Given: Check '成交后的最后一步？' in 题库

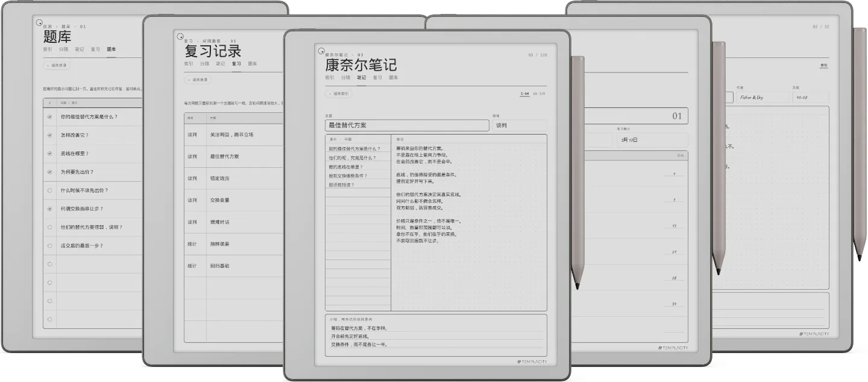Looking at the screenshot, I should (x=49, y=246).
